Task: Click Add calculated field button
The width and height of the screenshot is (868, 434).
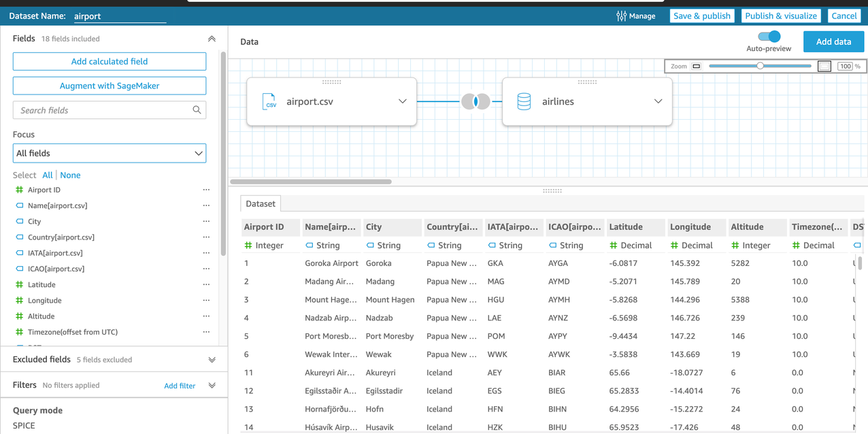Action: pyautogui.click(x=110, y=61)
